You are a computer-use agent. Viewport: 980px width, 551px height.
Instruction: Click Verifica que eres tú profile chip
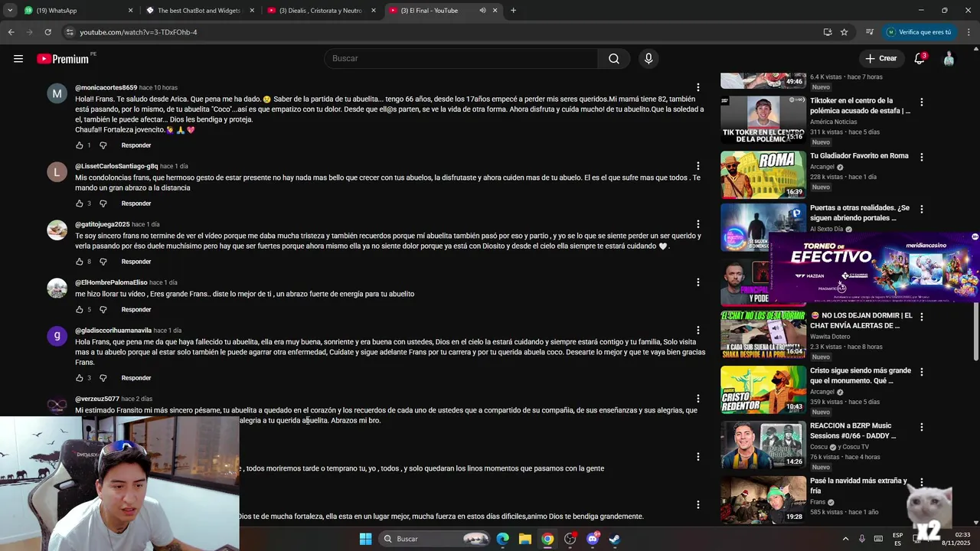pyautogui.click(x=920, y=32)
